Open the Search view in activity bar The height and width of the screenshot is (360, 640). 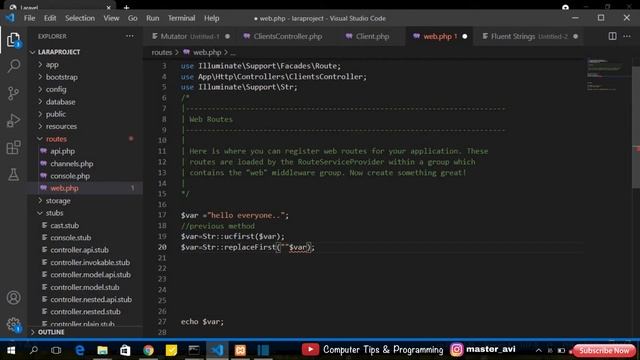[x=13, y=66]
